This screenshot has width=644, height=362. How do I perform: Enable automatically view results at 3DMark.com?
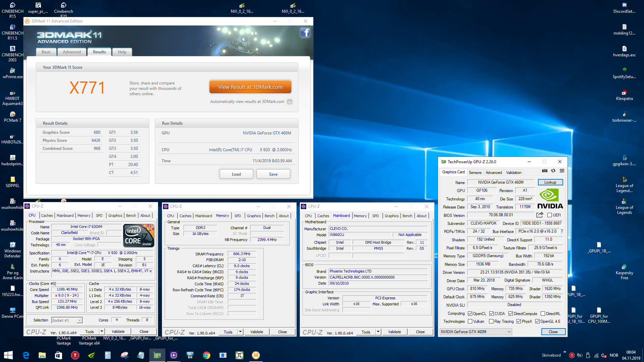click(x=290, y=102)
